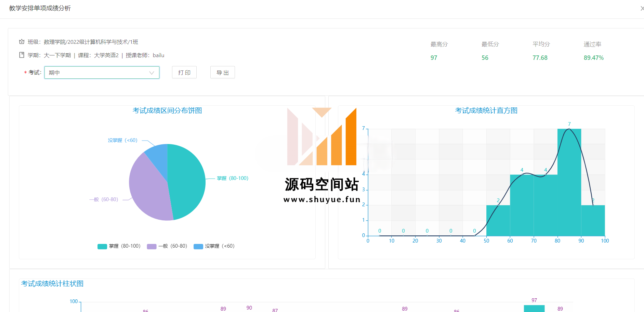Click the 一般 (60-80) pie label
The image size is (644, 312).
point(104,199)
